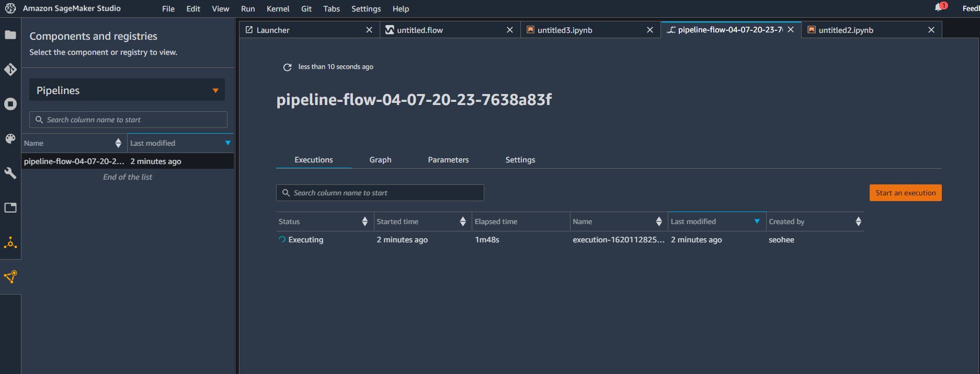Click the 1m48s elapsed time cell
Image resolution: width=980 pixels, height=374 pixels.
[x=487, y=240]
